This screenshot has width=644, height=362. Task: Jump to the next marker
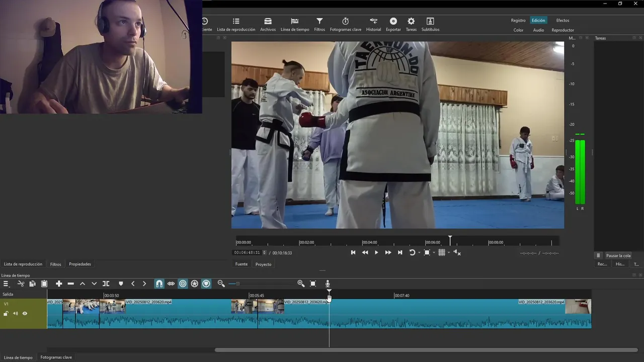click(x=144, y=284)
